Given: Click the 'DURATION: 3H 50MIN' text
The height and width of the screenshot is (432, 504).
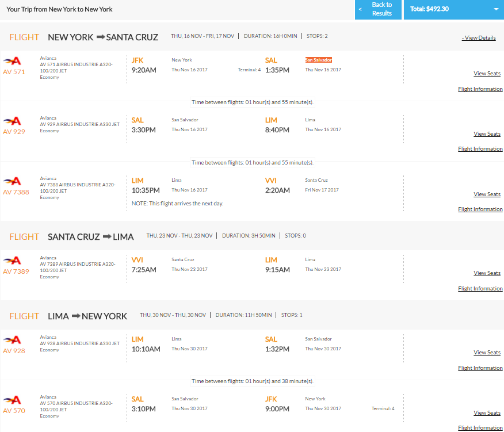Looking at the screenshot, I should point(249,236).
